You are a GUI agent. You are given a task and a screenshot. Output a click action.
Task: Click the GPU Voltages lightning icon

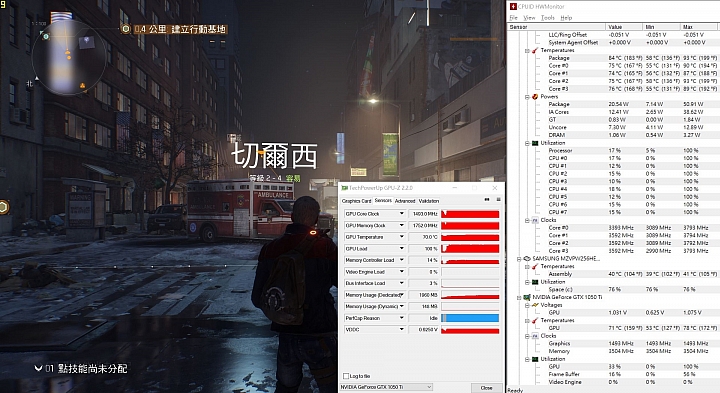pyautogui.click(x=535, y=305)
